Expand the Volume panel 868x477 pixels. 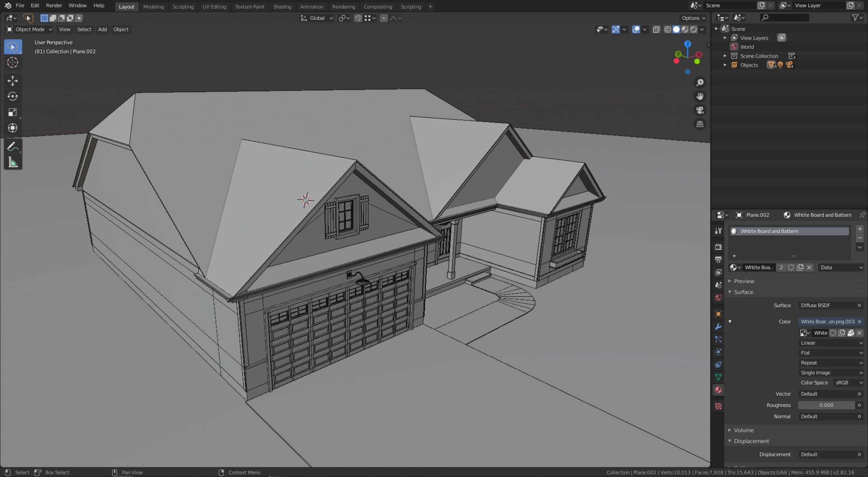pyautogui.click(x=744, y=430)
